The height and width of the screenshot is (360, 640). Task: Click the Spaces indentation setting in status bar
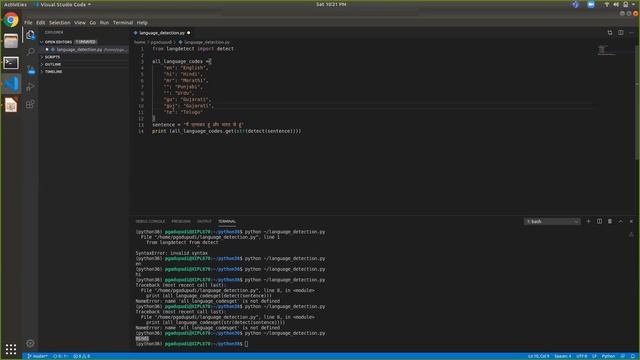point(562,356)
